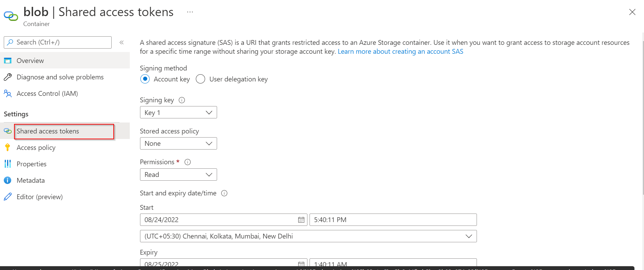This screenshot has height=270, width=644.
Task: Expand the time zone dropdown (UTC+05:30)
Action: pyautogui.click(x=308, y=236)
